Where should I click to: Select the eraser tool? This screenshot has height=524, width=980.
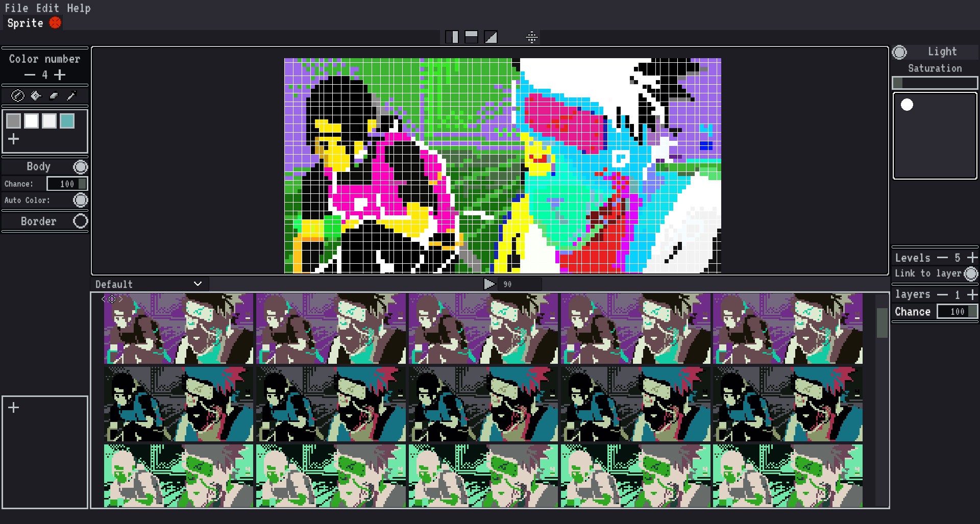(x=54, y=95)
